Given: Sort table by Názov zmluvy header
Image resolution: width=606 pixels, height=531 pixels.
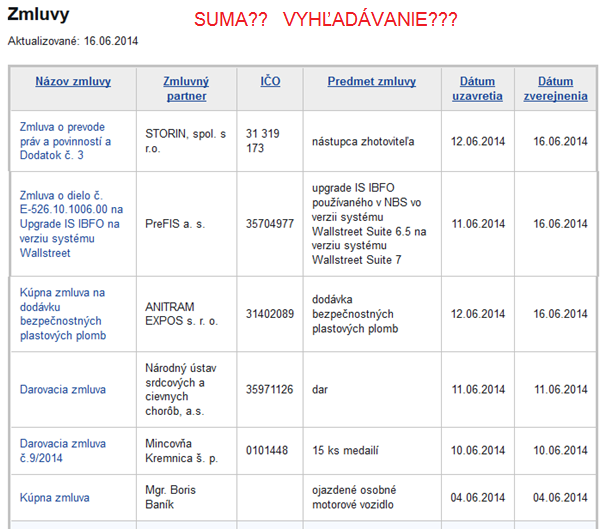Looking at the screenshot, I should [73, 81].
